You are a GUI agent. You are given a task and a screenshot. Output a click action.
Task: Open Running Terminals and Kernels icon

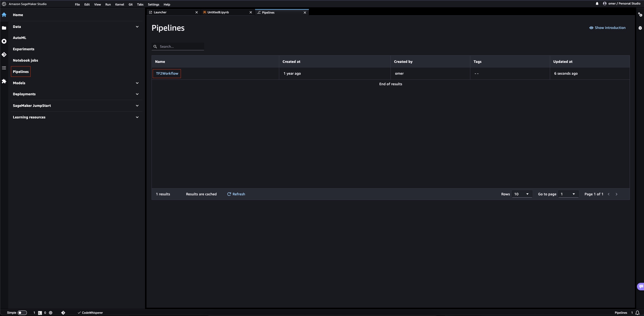[x=4, y=41]
